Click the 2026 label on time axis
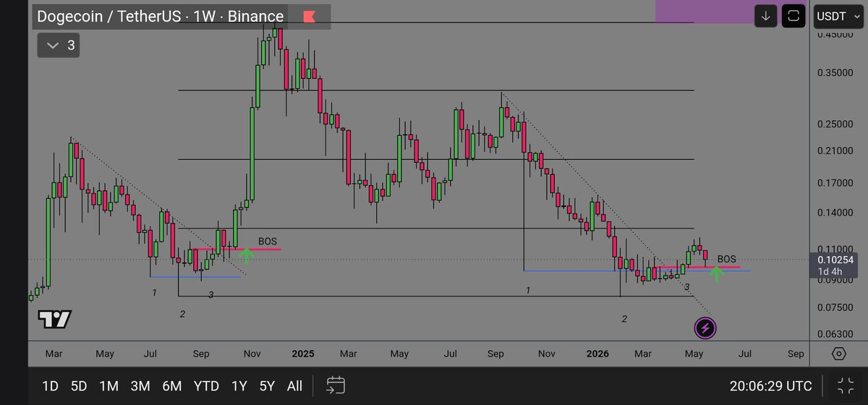This screenshot has width=868, height=405. [597, 354]
